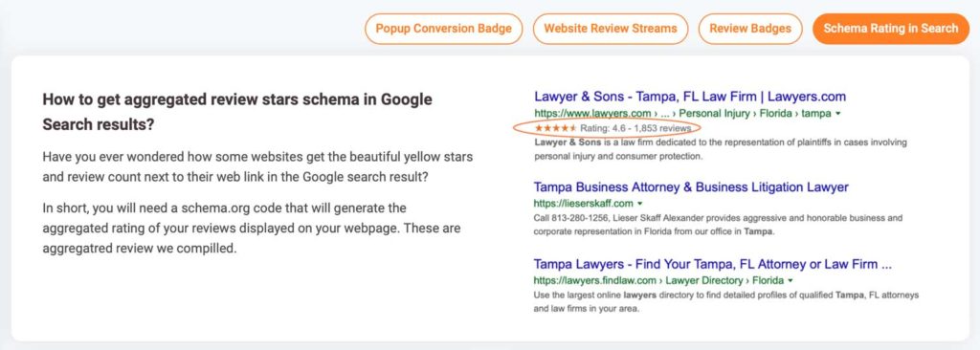Click the orange star rating icons

pos(556,128)
